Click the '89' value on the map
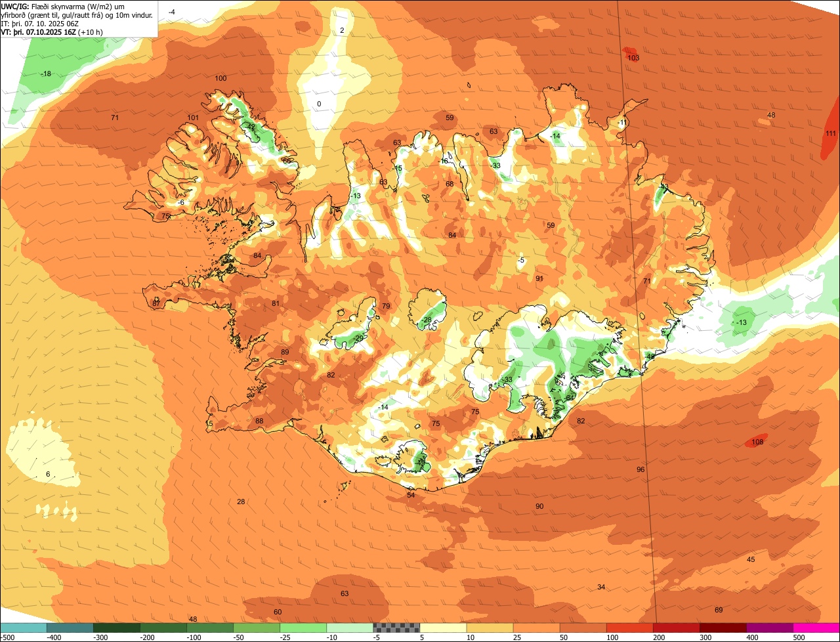The width and height of the screenshot is (840, 642). [285, 353]
